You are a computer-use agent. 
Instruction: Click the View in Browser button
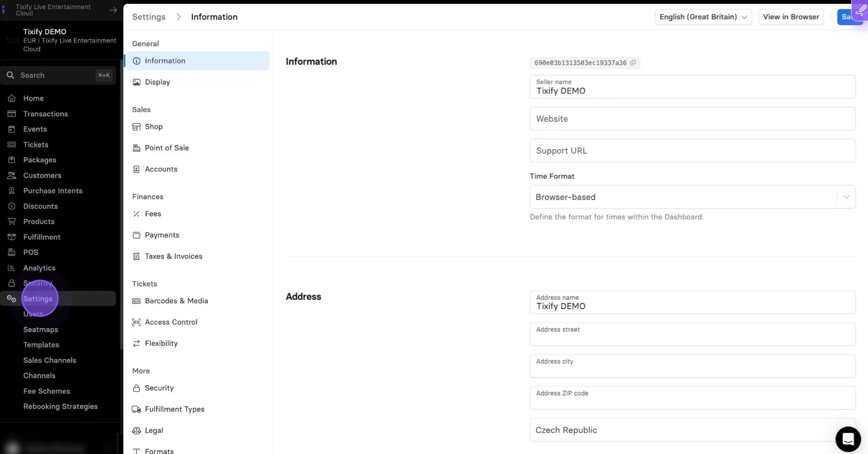pyautogui.click(x=791, y=17)
